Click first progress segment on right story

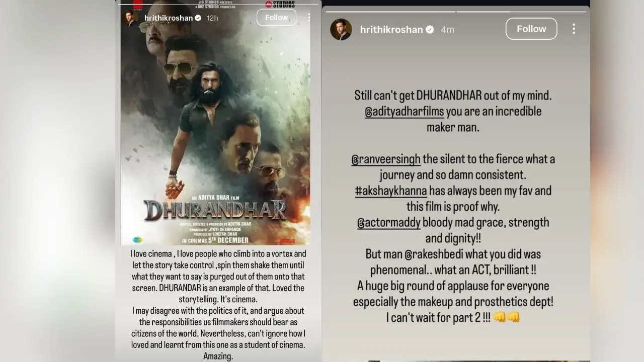[x=390, y=11]
